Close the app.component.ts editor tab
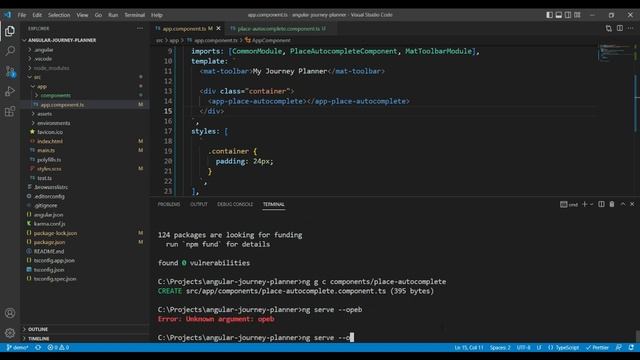 click(218, 29)
